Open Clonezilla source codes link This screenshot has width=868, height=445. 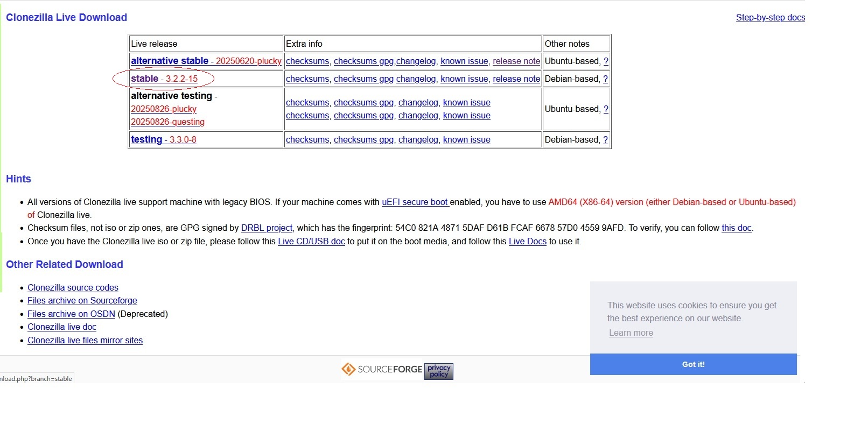[x=73, y=288]
